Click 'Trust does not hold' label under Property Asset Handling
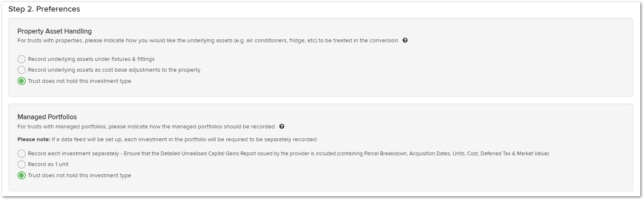 tap(79, 81)
